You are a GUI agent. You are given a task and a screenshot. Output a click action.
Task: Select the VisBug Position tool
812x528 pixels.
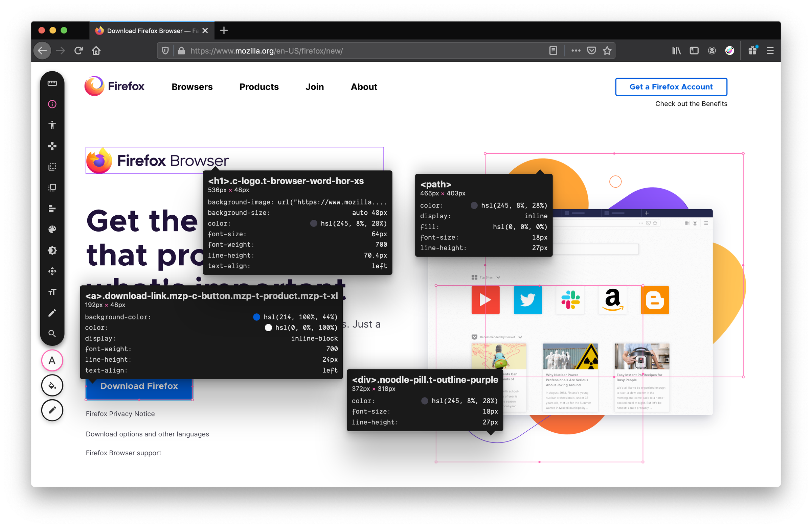click(x=52, y=271)
